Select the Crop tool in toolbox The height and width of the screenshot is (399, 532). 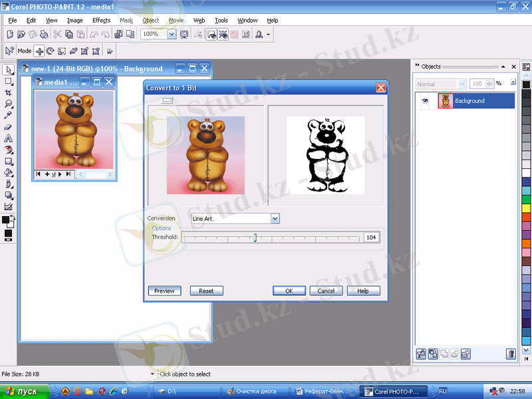[x=9, y=92]
